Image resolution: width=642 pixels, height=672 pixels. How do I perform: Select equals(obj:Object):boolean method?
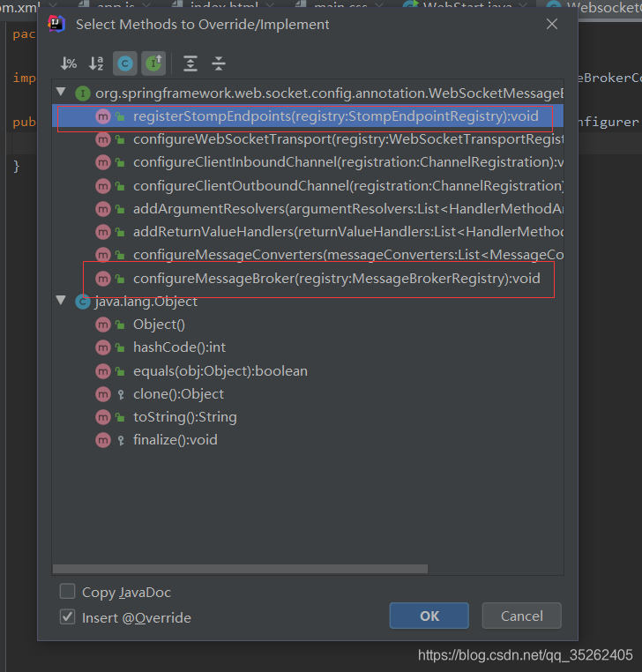click(308, 370)
